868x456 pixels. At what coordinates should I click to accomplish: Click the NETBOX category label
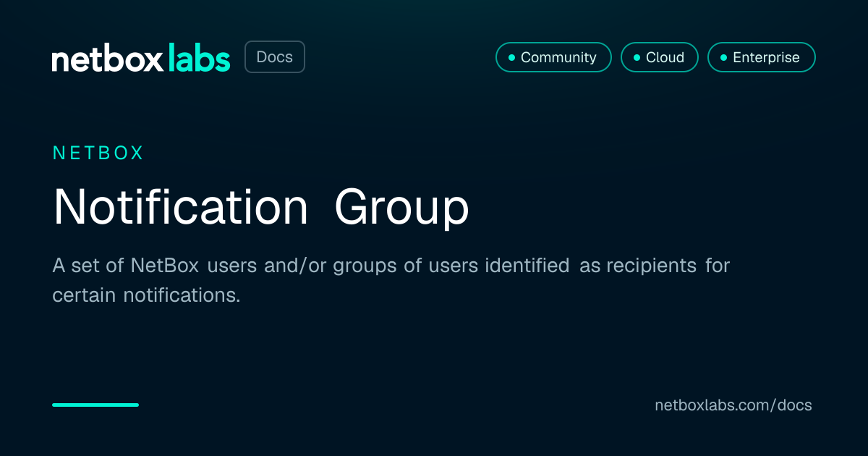point(98,153)
